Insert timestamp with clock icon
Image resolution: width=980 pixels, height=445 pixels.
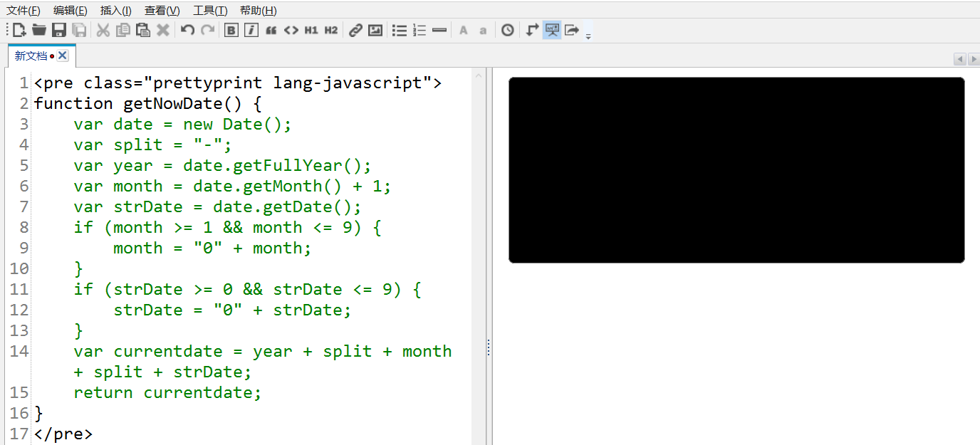pyautogui.click(x=508, y=30)
